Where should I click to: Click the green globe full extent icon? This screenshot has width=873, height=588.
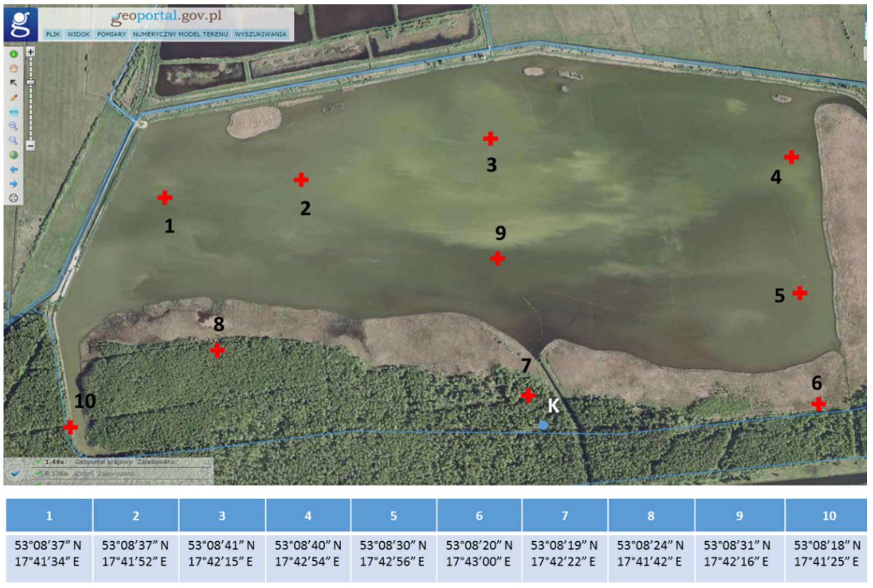[14, 155]
